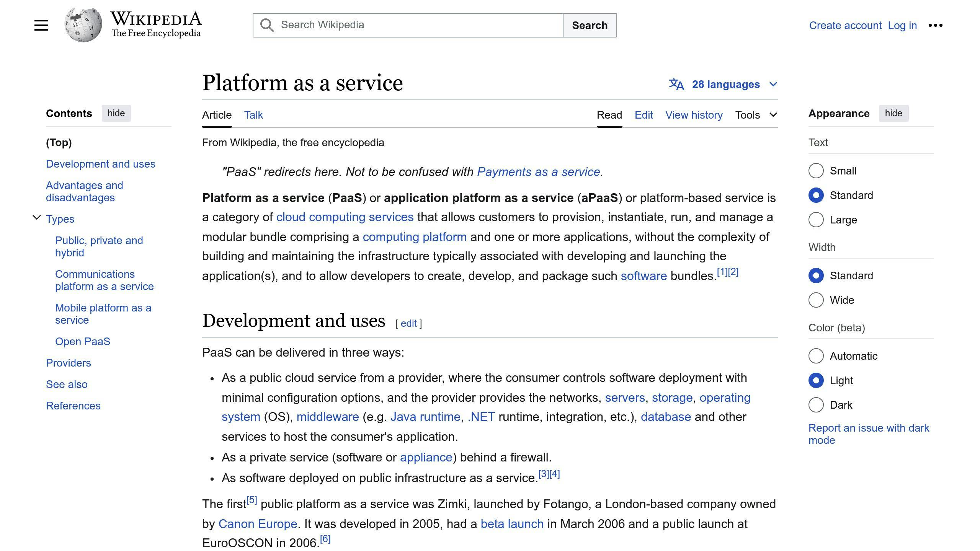Click the Log in link
This screenshot has height=551, width=980.
click(902, 25)
